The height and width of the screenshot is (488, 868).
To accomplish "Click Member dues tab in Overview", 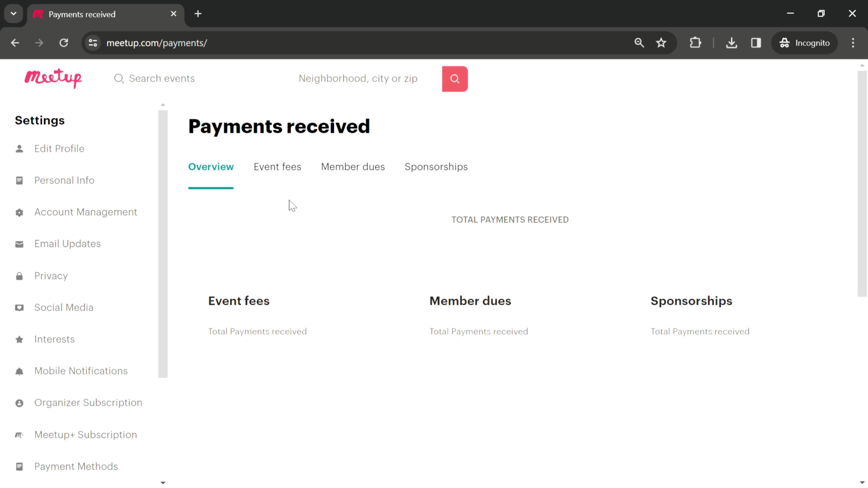I will 353,167.
